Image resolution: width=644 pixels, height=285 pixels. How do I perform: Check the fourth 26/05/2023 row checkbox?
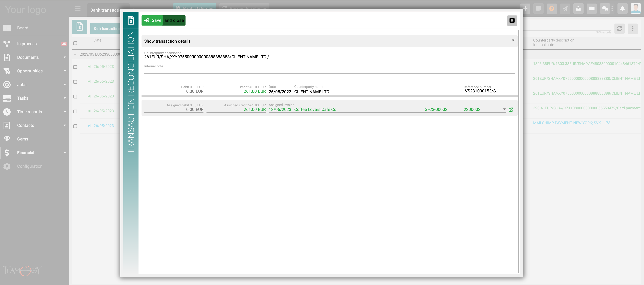(x=75, y=111)
